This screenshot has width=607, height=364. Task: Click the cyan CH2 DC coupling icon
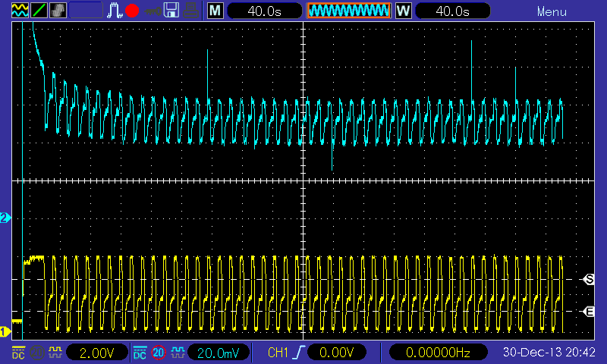[140, 353]
